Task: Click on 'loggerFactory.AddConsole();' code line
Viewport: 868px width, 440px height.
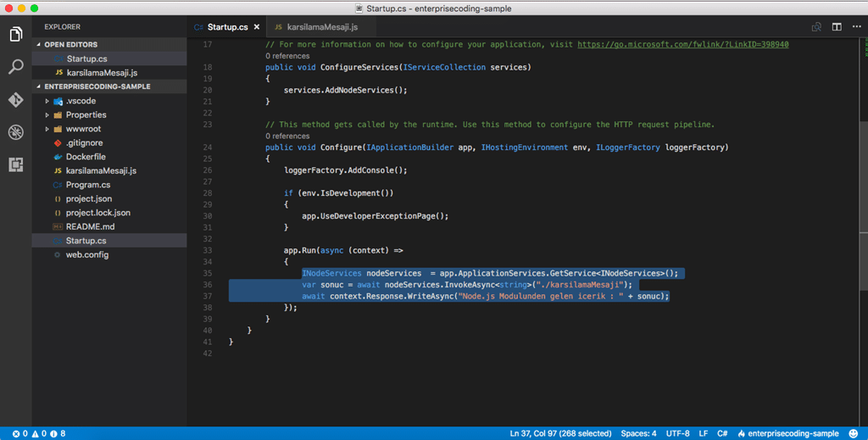Action: (x=346, y=170)
